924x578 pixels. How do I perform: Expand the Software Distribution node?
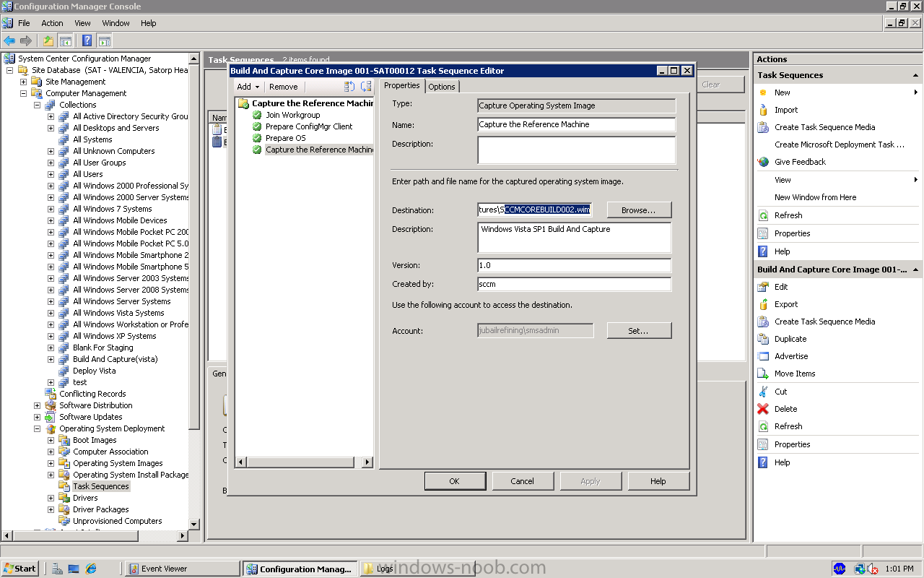pyautogui.click(x=38, y=405)
